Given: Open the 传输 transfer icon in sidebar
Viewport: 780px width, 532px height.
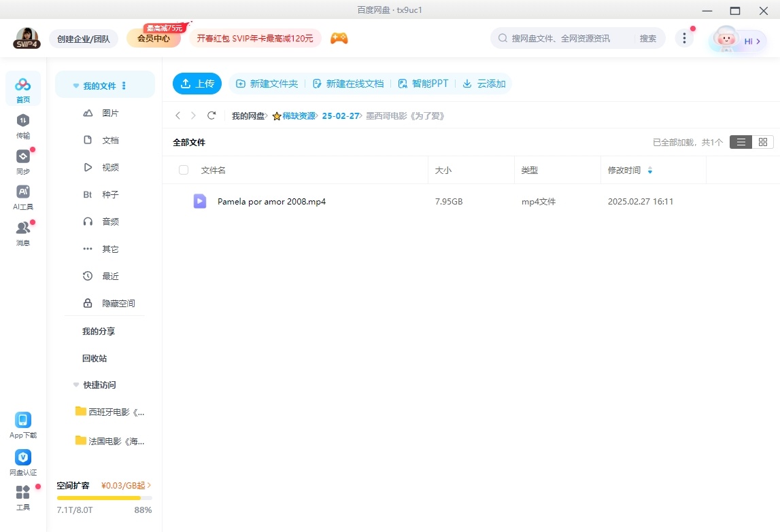Looking at the screenshot, I should tap(22, 121).
